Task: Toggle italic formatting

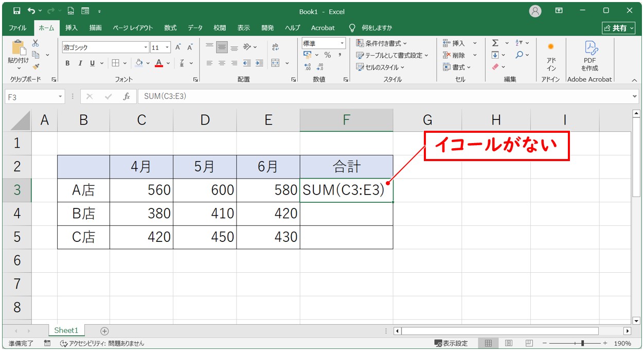Action: pyautogui.click(x=80, y=63)
